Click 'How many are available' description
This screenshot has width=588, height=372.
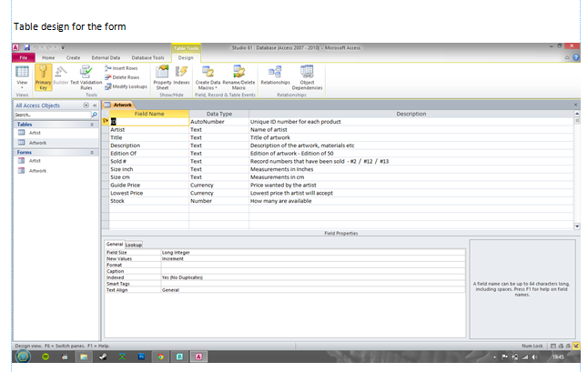tap(411, 201)
